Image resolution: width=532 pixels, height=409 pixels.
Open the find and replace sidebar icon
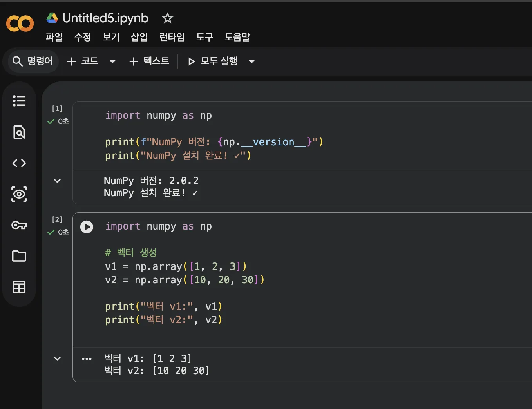point(19,132)
